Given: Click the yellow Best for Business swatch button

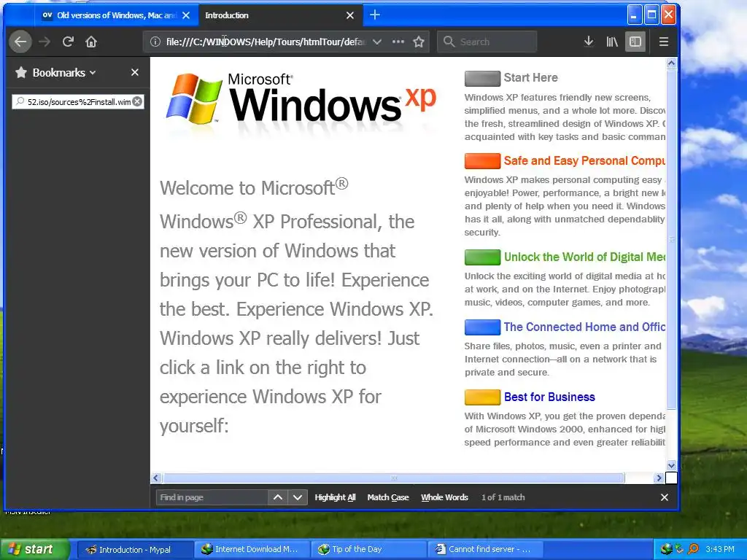Looking at the screenshot, I should (x=482, y=397).
